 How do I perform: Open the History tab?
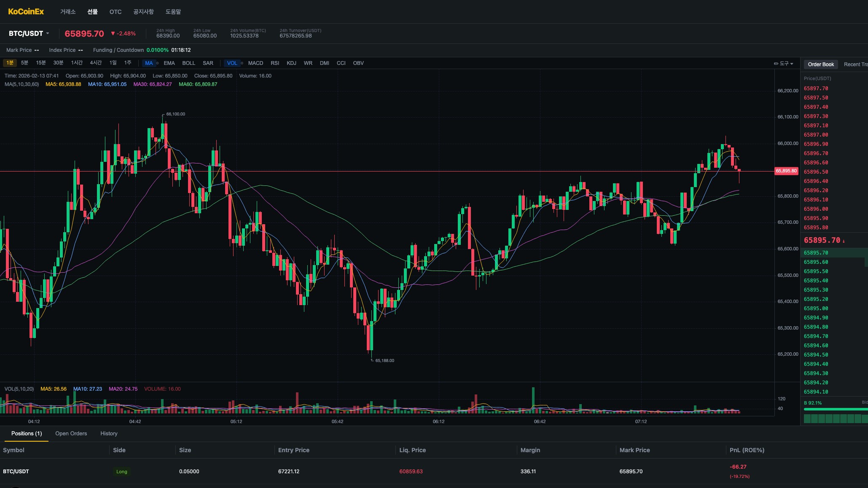[109, 433]
